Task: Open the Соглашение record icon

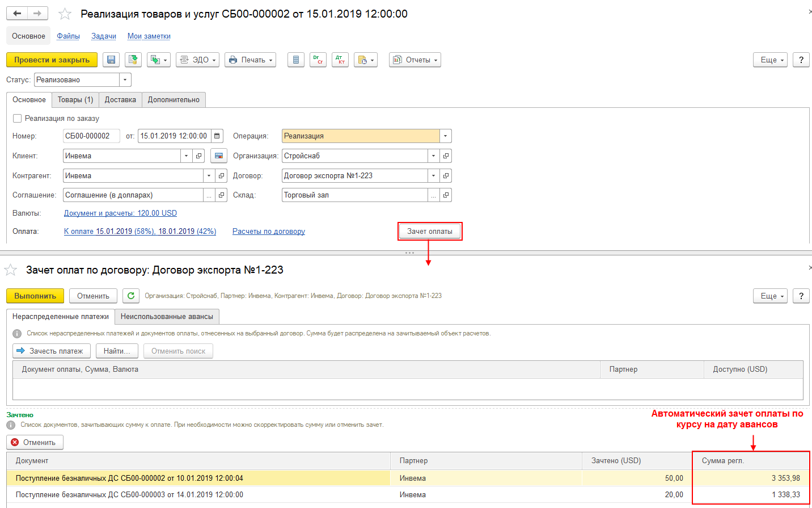Action: [x=221, y=195]
